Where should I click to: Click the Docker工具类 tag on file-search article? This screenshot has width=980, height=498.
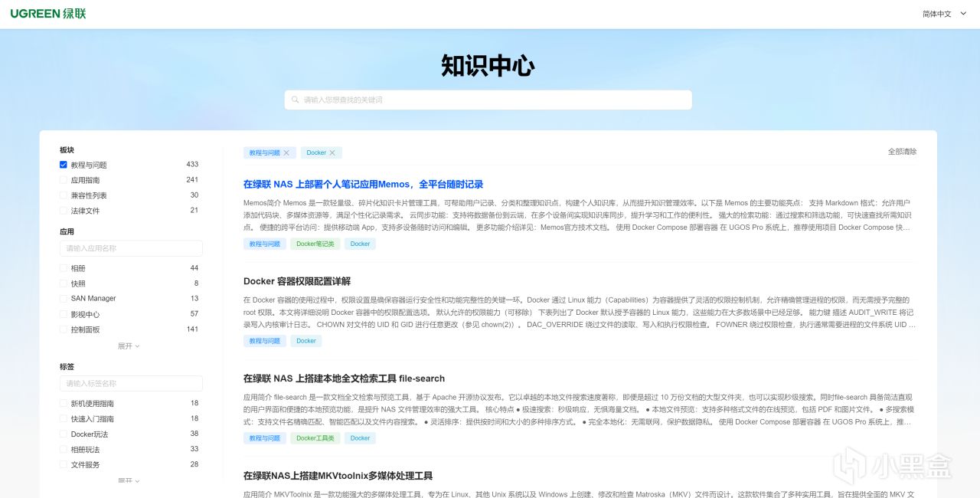coord(315,438)
